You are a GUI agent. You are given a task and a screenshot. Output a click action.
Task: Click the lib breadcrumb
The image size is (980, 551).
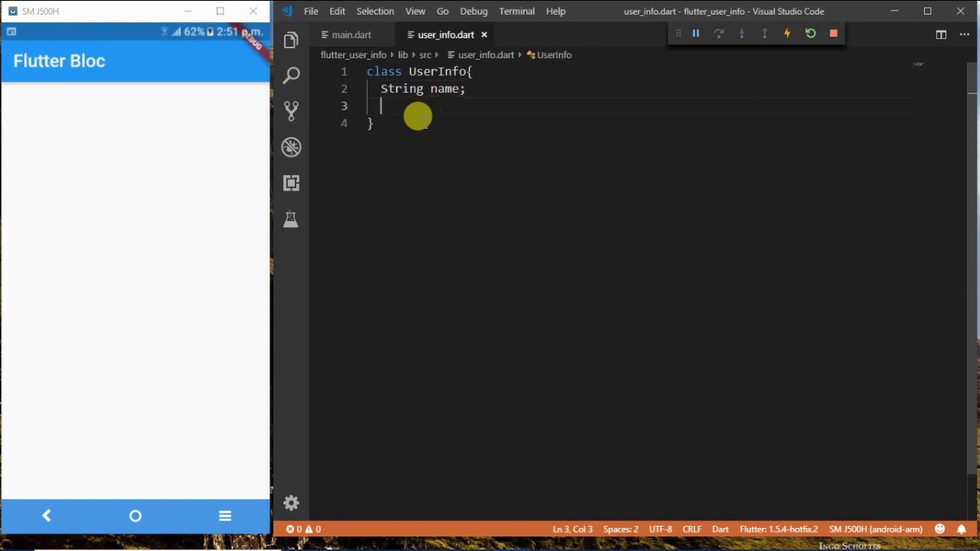coord(403,55)
